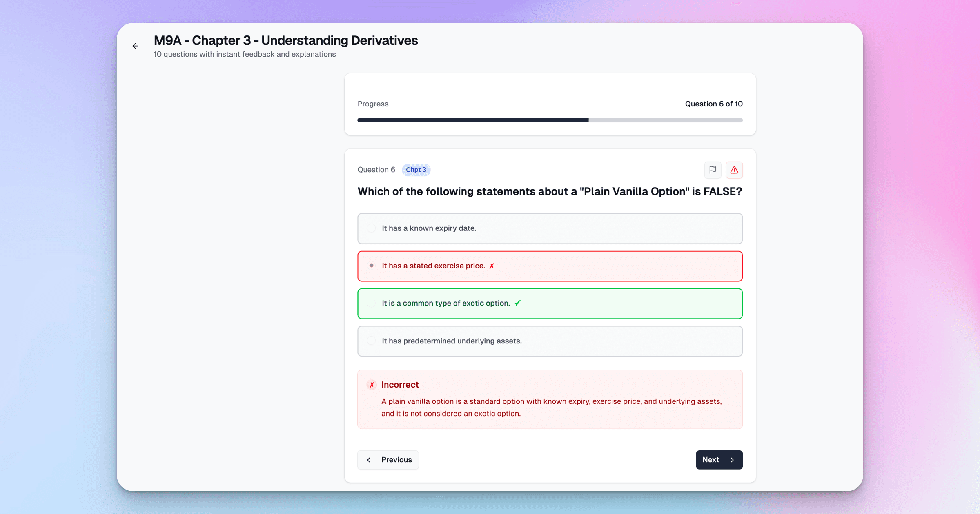Go to the Next question
Image resolution: width=980 pixels, height=514 pixels.
(719, 460)
